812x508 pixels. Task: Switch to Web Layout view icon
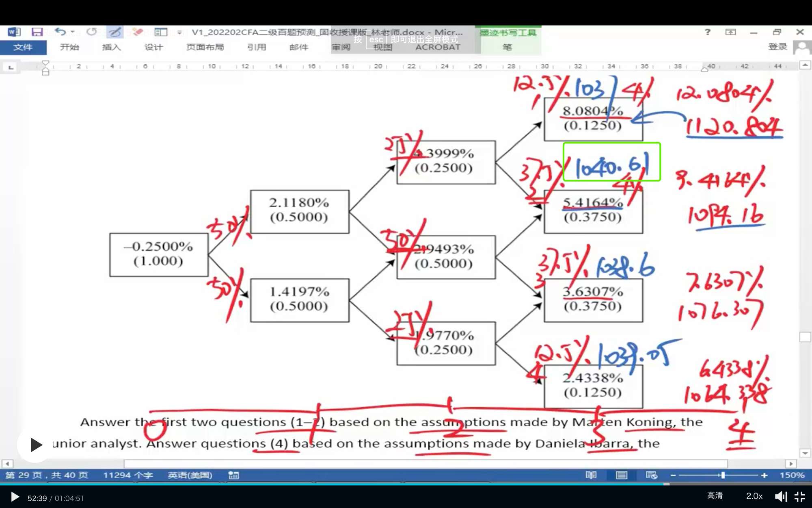(651, 475)
